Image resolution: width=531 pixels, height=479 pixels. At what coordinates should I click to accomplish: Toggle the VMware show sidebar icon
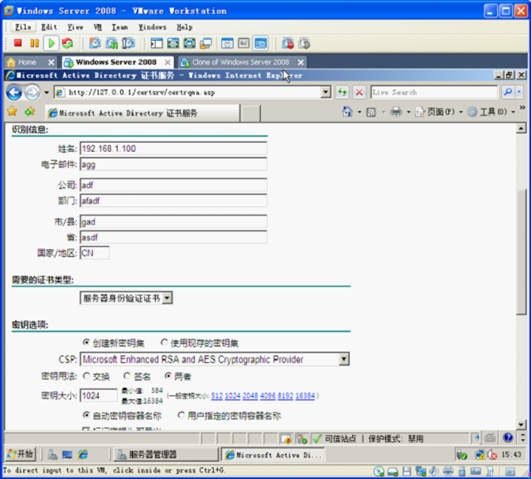tap(156, 43)
